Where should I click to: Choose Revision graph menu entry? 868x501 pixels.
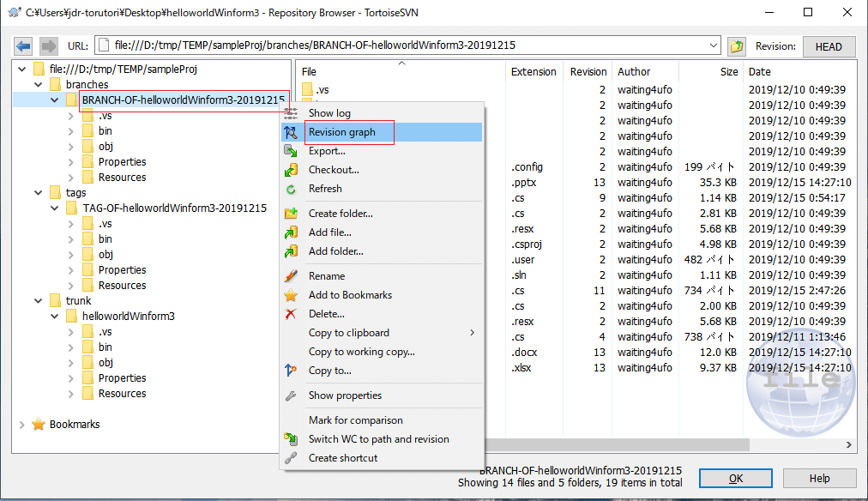coord(382,132)
